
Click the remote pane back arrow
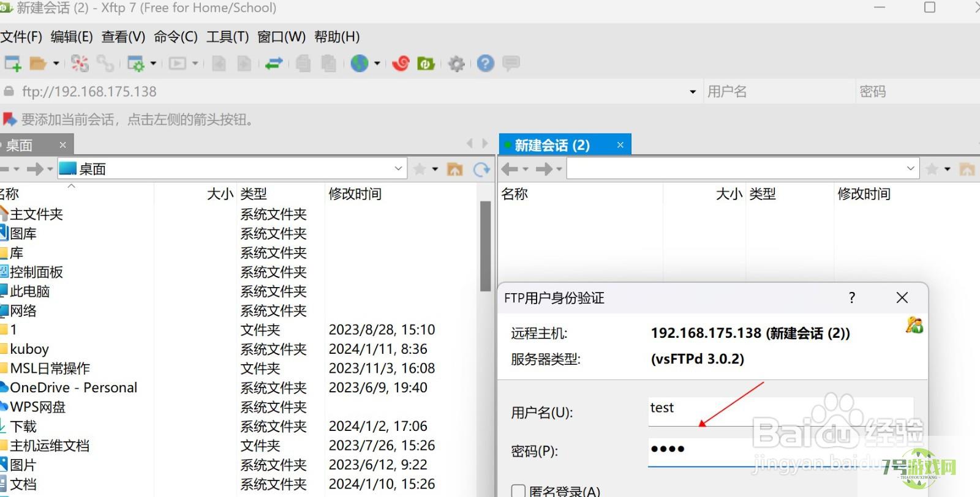tap(510, 169)
